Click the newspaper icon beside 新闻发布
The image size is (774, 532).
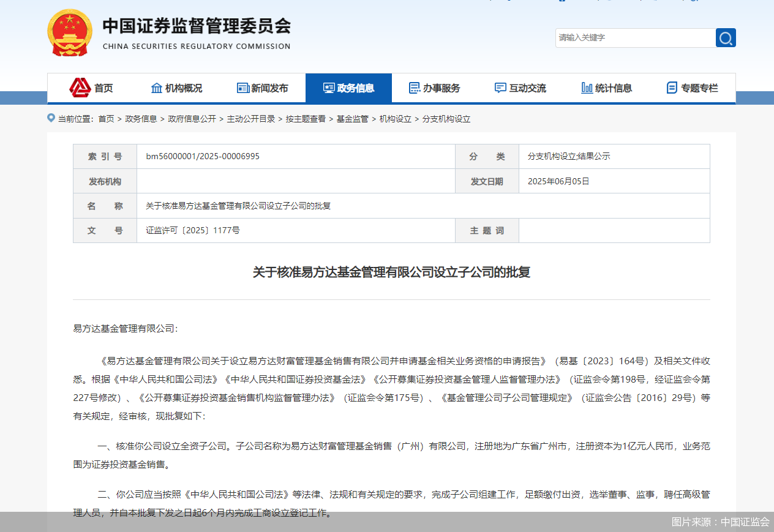(x=243, y=88)
